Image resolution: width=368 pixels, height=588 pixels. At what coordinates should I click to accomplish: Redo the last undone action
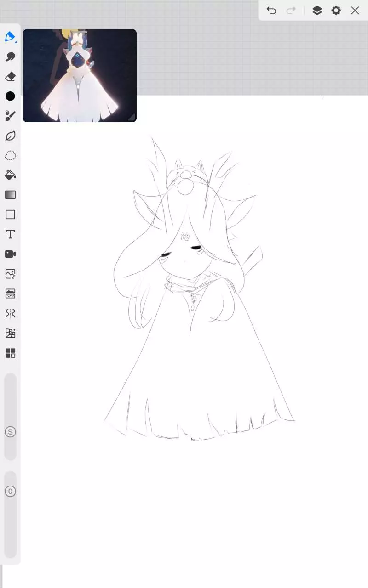point(291,11)
